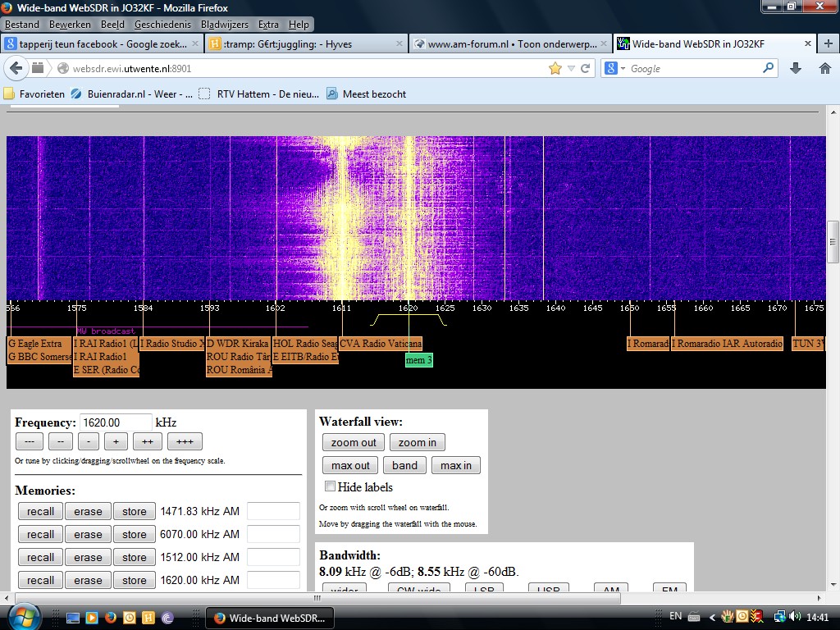
Task: Click the volume speaker icon in system tray
Action: pos(795,617)
